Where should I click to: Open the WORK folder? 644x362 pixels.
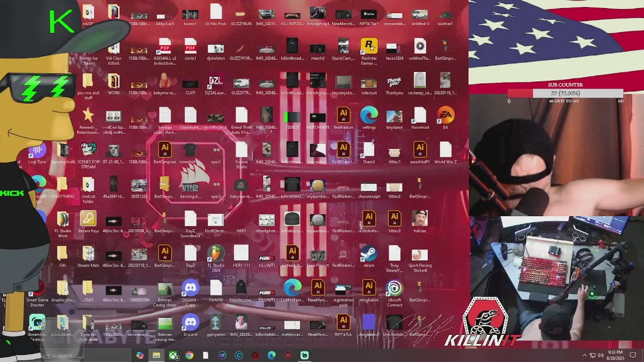click(114, 81)
